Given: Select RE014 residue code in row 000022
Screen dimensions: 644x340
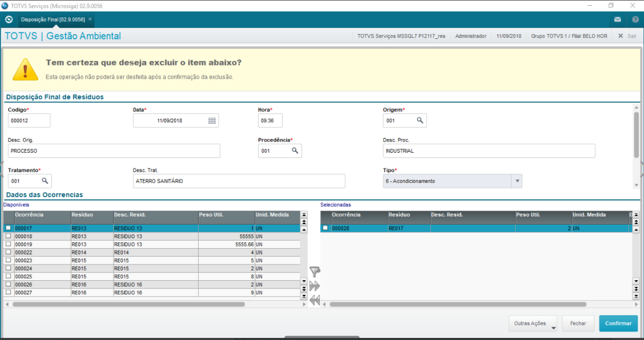Looking at the screenshot, I should coord(92,252).
